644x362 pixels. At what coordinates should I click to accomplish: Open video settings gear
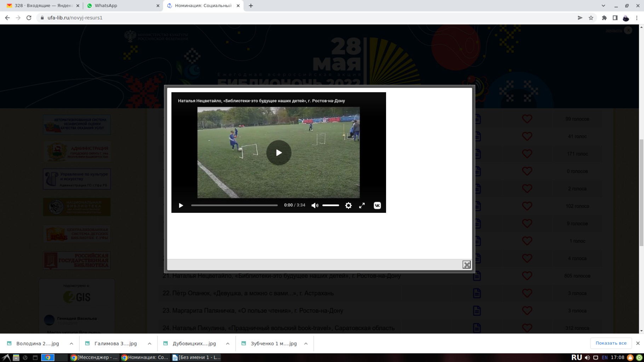348,205
